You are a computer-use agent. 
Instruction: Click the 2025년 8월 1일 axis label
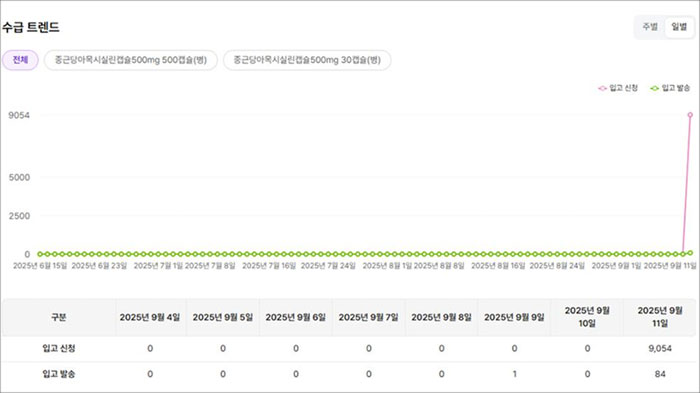[x=387, y=266]
